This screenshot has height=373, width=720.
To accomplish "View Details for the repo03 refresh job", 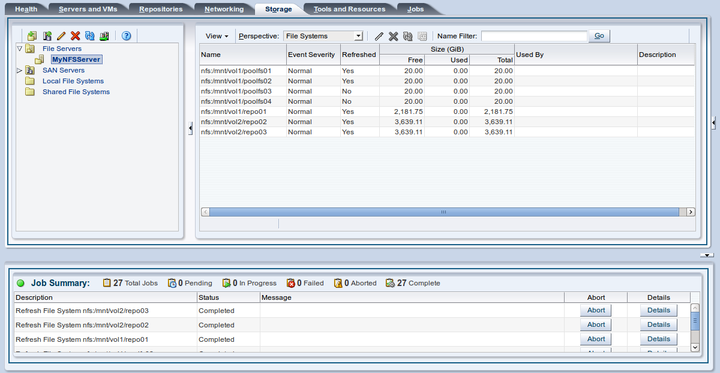I will [x=658, y=311].
